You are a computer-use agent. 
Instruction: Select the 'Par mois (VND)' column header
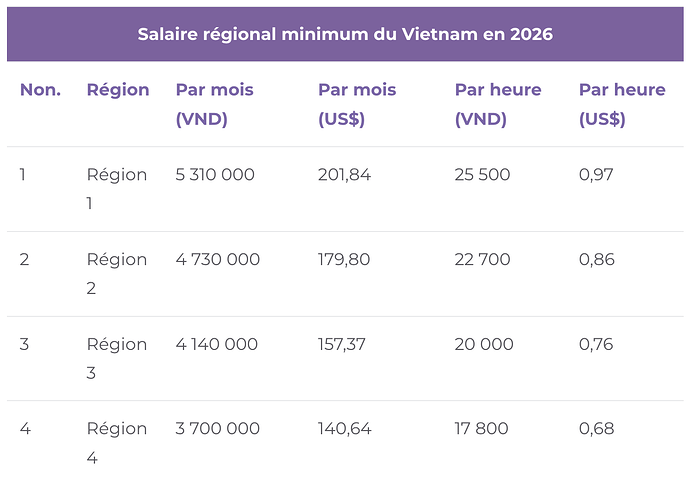[x=214, y=105]
